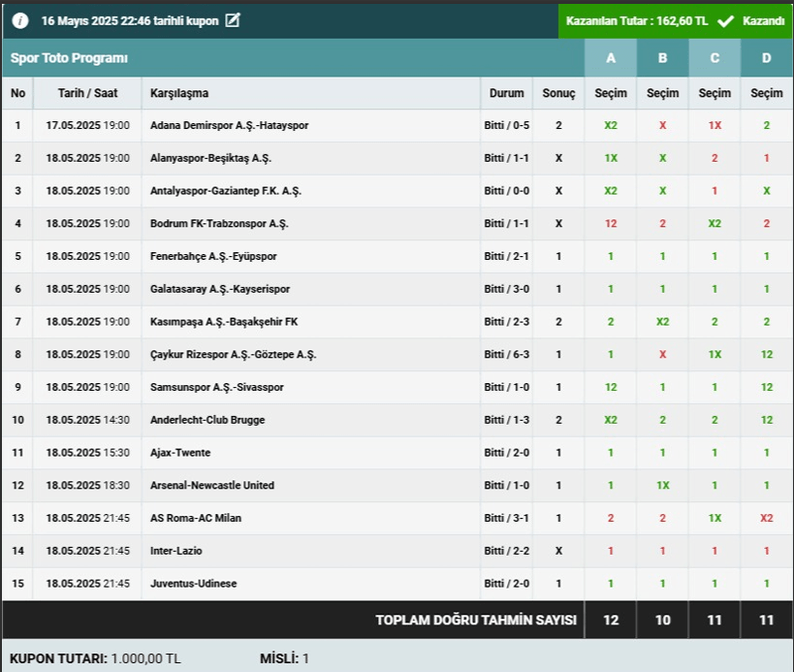The width and height of the screenshot is (794, 672).
Task: Click the Kazanılan Tutar 162,60 TL label
Action: (x=637, y=20)
